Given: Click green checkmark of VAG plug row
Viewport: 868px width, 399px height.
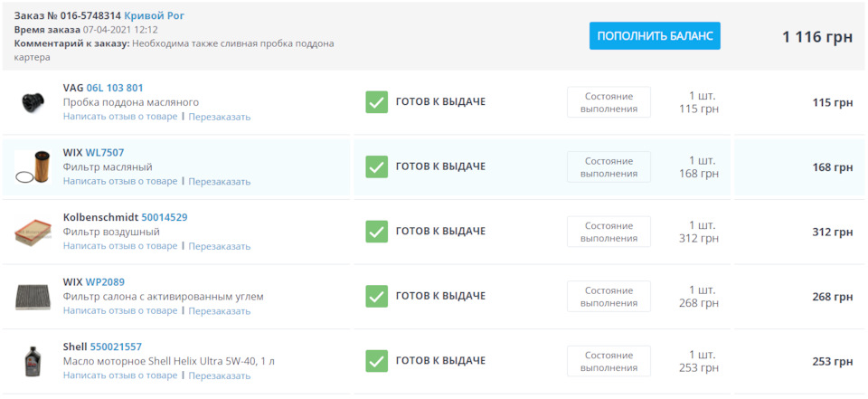Looking at the screenshot, I should [376, 102].
